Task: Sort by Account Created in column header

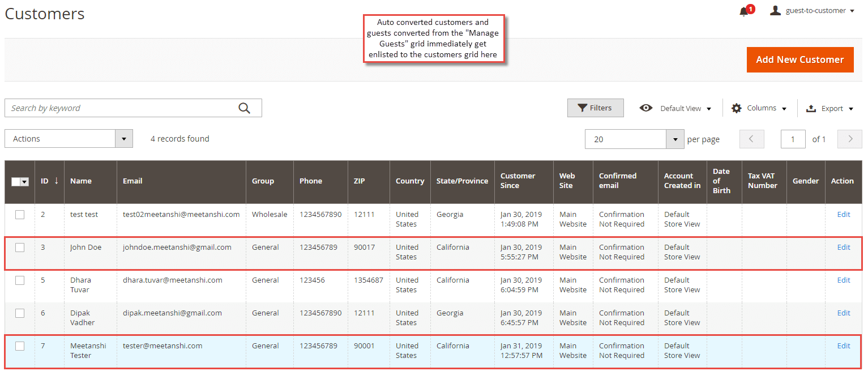Action: click(682, 181)
